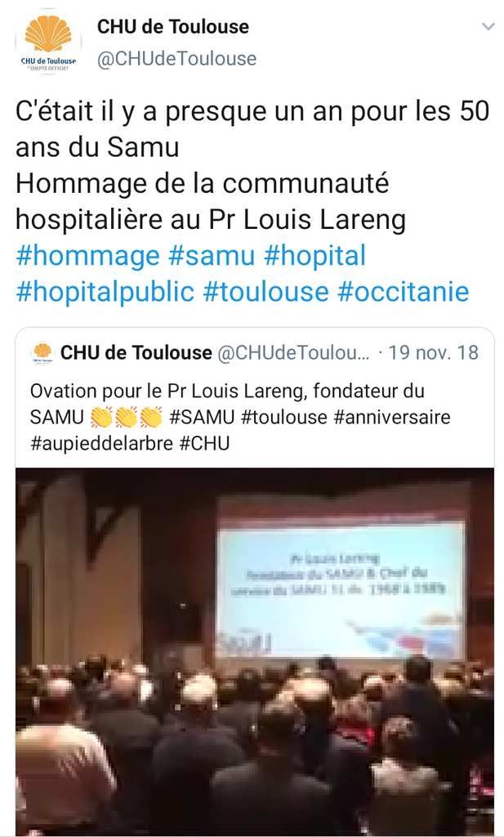Image resolution: width=504 pixels, height=837 pixels.
Task: Visit the @CHUdeToulouse handle
Action: click(x=176, y=58)
